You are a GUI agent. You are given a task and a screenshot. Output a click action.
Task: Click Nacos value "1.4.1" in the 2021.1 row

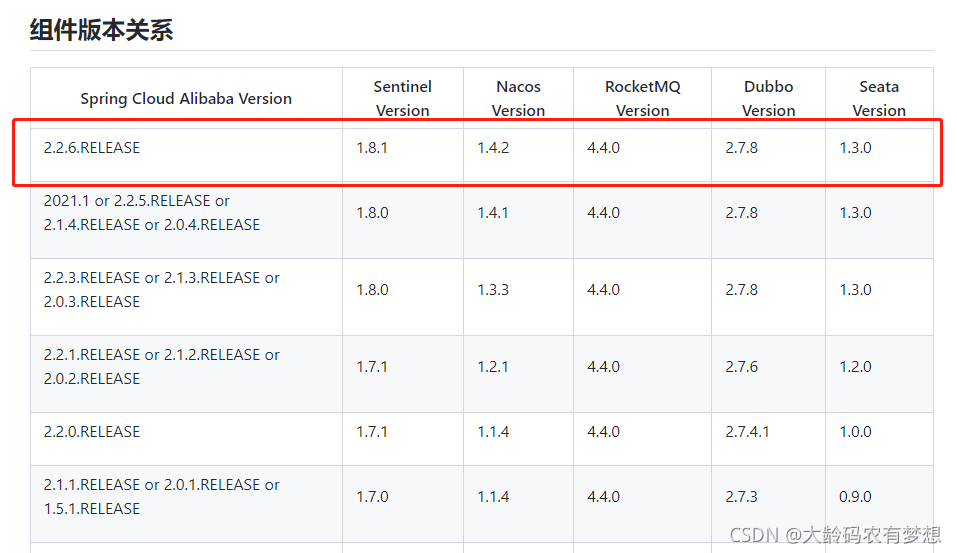493,212
